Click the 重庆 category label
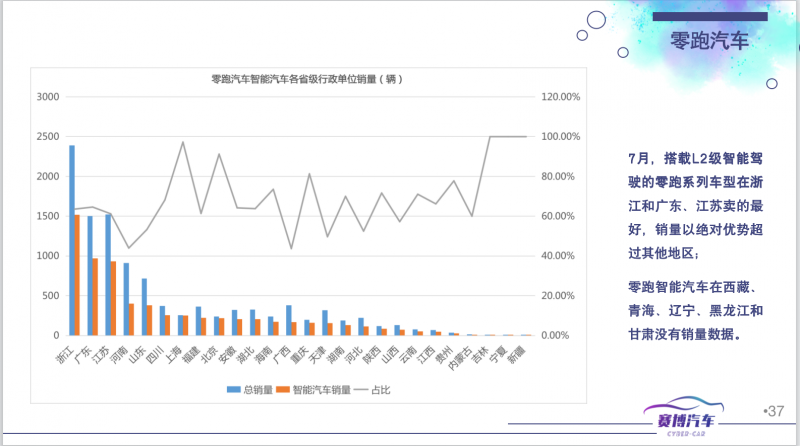Viewport: 800px width, 446px height. pos(299,354)
